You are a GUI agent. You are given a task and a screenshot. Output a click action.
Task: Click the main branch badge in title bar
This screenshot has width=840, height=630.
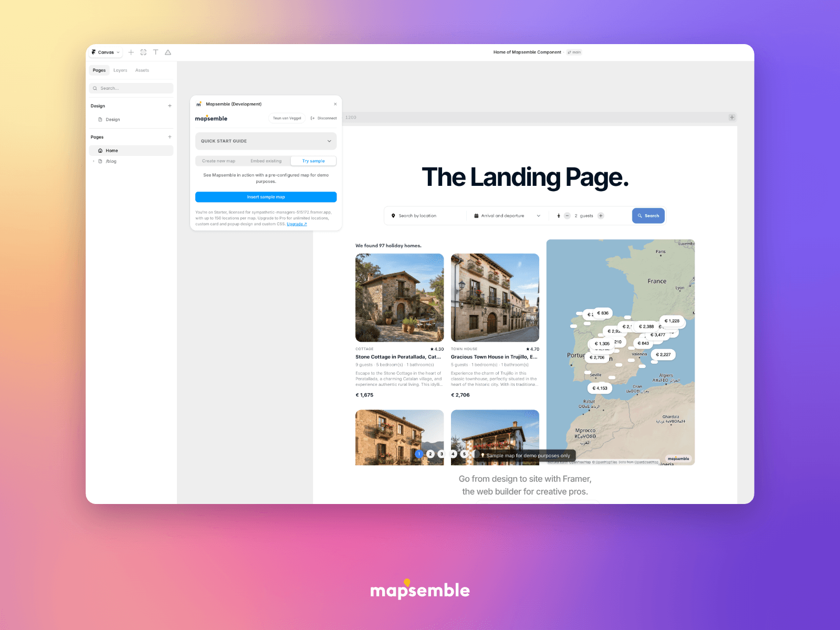coord(574,52)
